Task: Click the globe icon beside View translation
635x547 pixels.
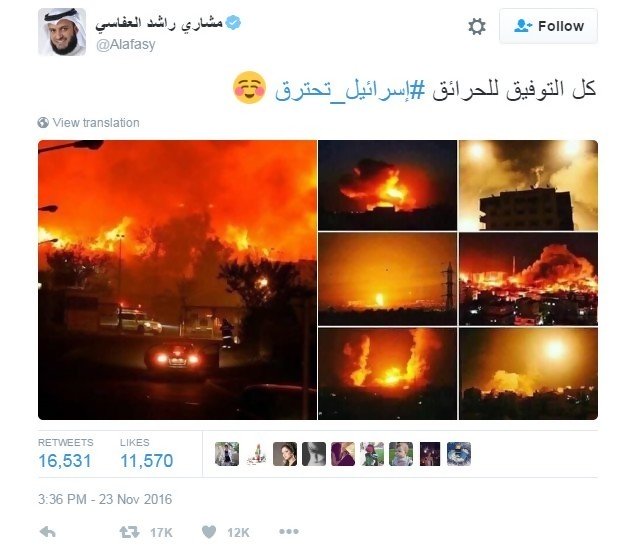Action: tap(43, 122)
